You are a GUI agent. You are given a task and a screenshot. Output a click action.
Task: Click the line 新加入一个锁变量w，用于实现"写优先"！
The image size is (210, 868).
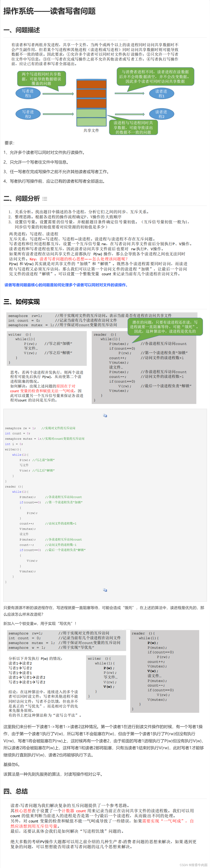(40, 623)
